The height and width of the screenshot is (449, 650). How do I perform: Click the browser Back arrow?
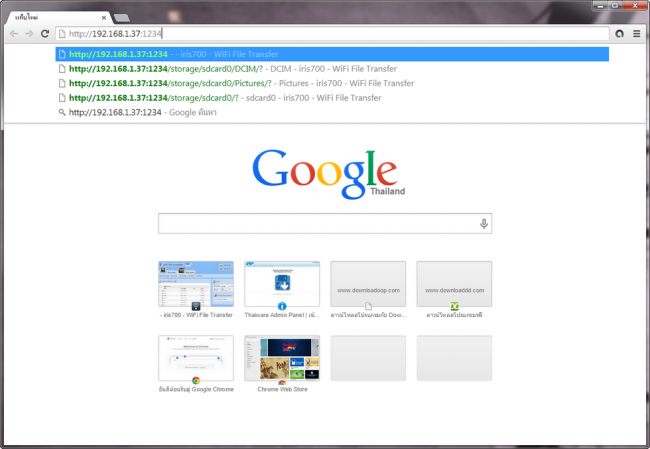14,34
